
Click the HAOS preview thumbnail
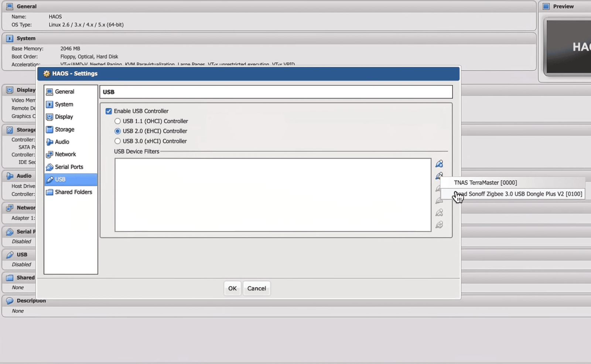point(569,47)
